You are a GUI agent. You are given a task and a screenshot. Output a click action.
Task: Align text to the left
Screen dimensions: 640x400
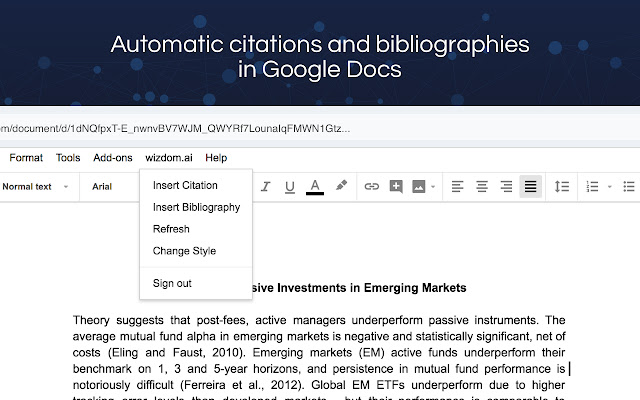pos(458,186)
